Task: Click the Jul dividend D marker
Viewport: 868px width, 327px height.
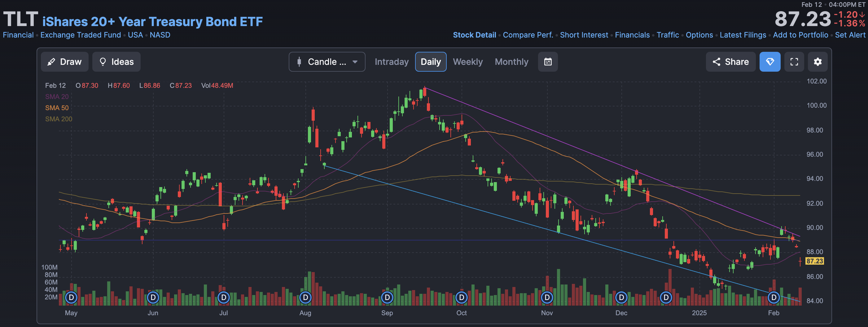Action: pyautogui.click(x=224, y=298)
